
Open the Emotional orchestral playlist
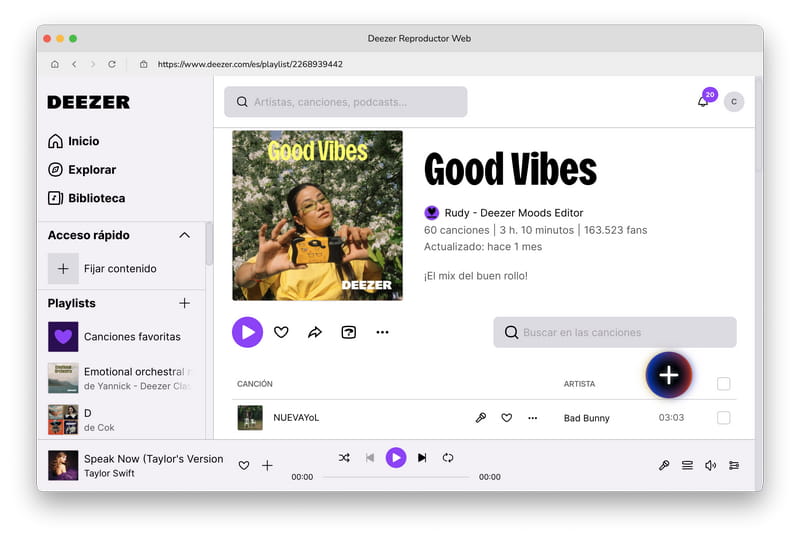point(121,378)
